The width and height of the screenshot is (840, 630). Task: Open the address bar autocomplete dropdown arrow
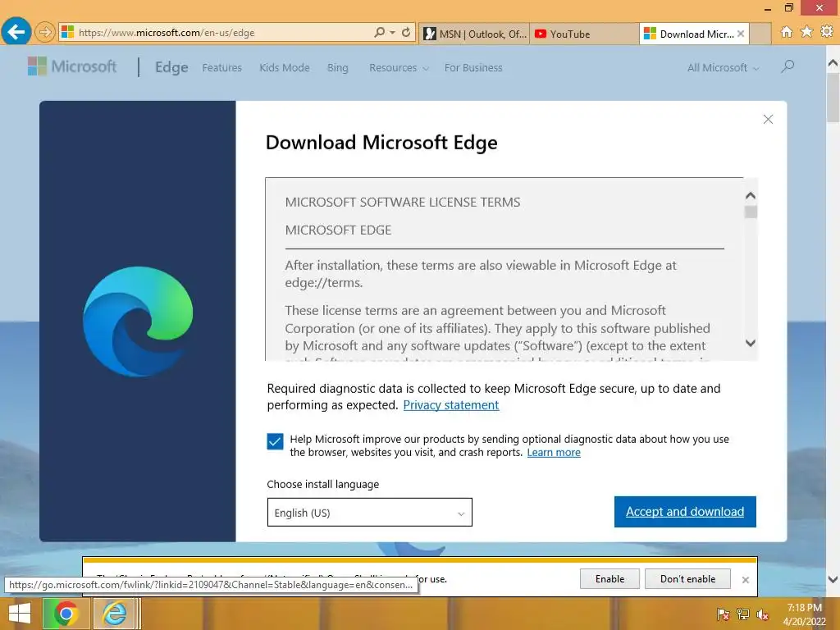coord(393,32)
